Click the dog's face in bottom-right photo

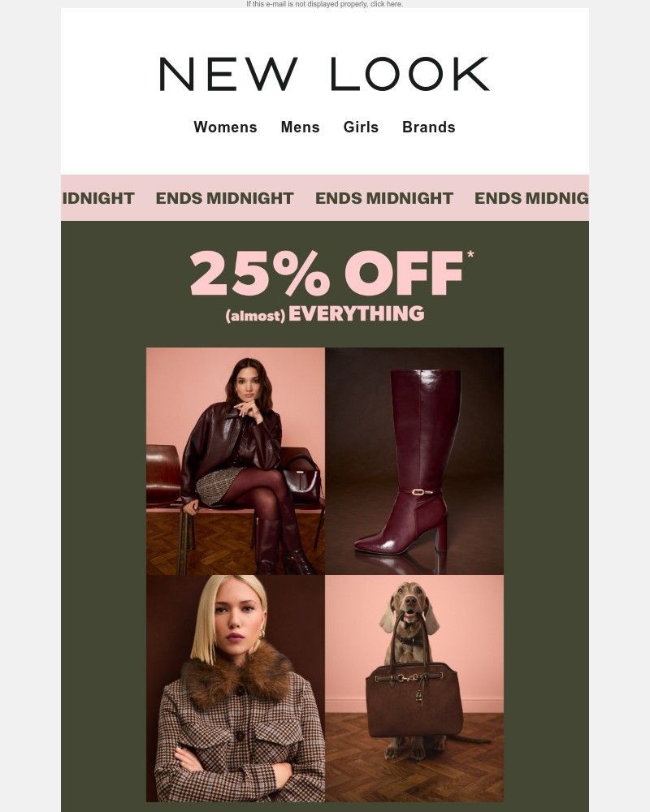tap(409, 605)
